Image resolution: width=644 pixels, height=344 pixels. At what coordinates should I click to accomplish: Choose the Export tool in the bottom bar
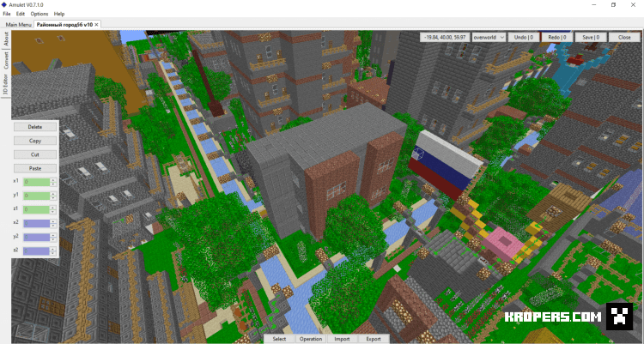(x=374, y=339)
